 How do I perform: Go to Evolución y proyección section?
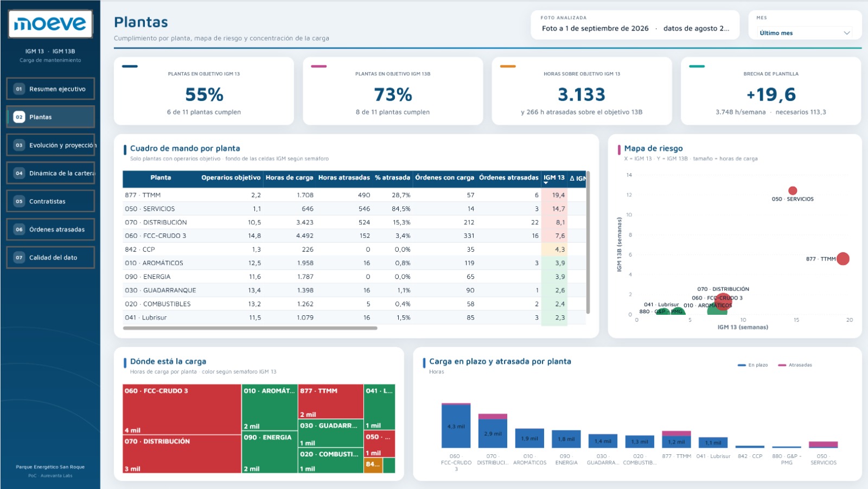click(x=50, y=145)
